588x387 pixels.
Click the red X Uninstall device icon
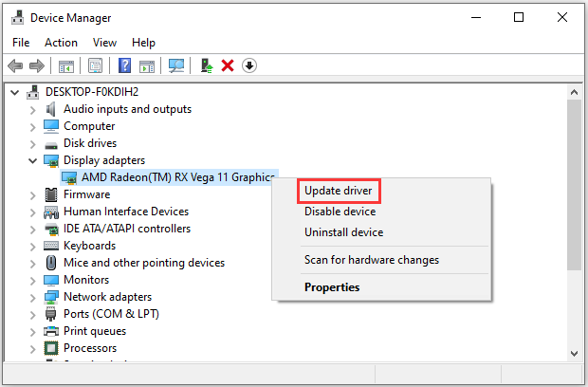[x=228, y=65]
